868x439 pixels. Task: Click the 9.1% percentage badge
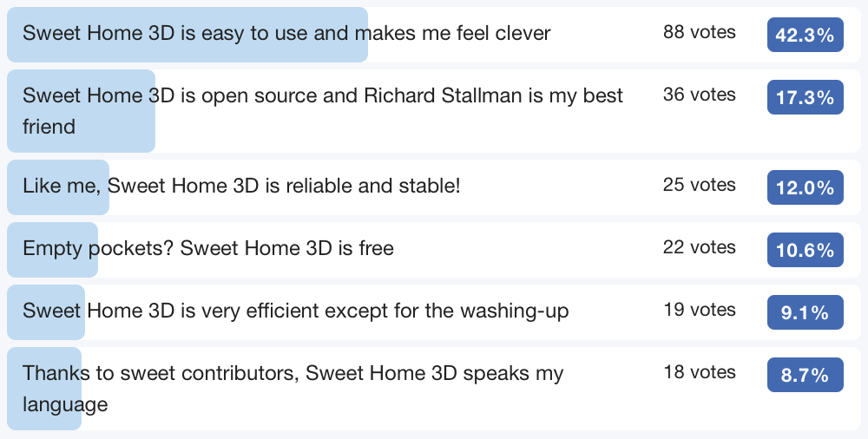805,313
